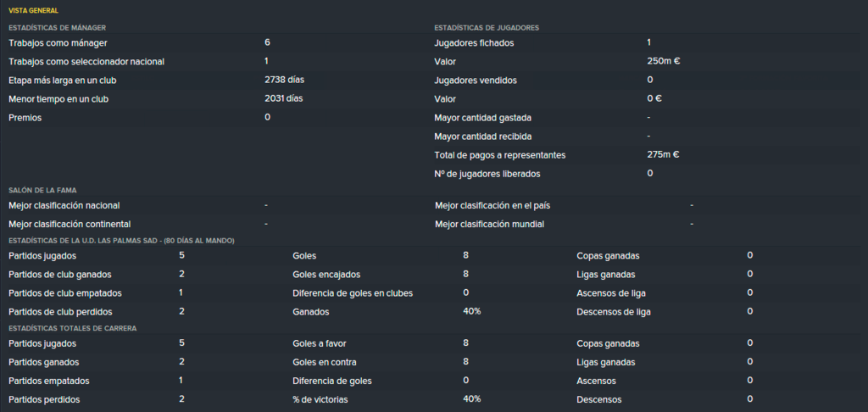Screen dimensions: 868x412
Task: Click the 2738 días longest stint value
Action: coord(285,80)
